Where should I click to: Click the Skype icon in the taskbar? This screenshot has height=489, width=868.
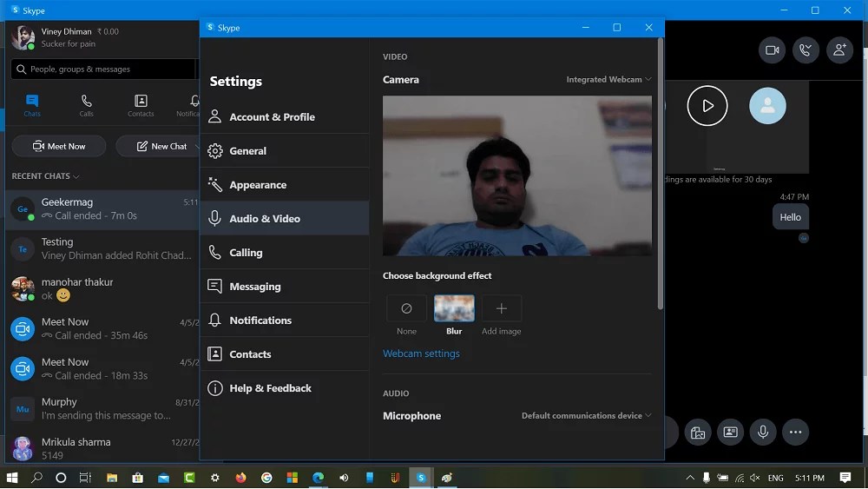[421, 478]
